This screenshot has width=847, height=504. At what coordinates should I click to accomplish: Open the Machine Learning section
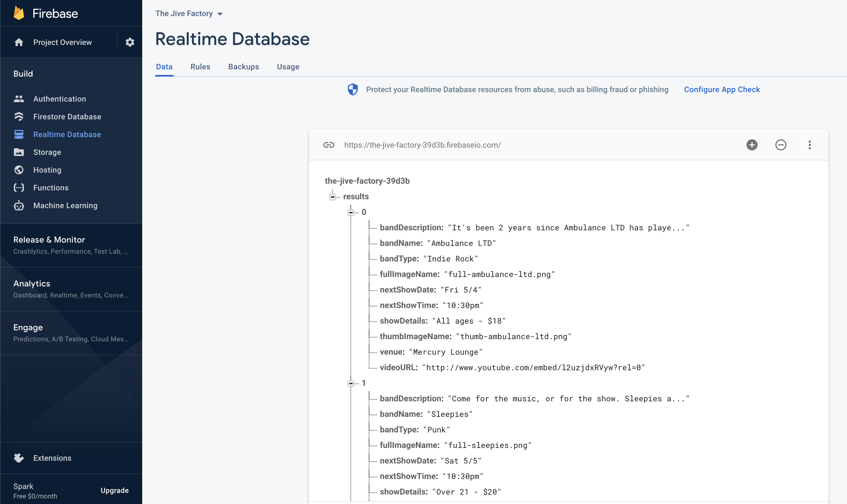pyautogui.click(x=65, y=205)
